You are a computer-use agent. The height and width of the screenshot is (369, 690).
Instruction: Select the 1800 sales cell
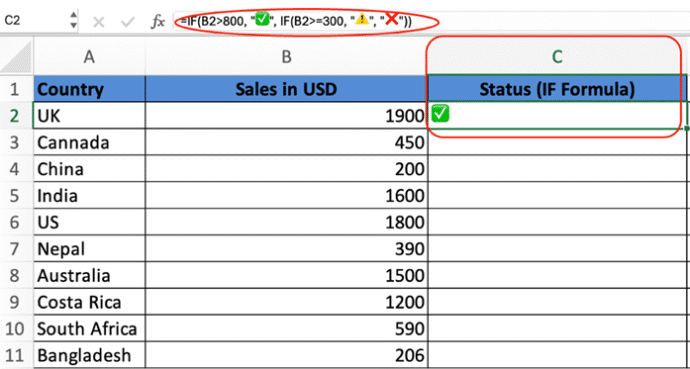pyautogui.click(x=286, y=222)
